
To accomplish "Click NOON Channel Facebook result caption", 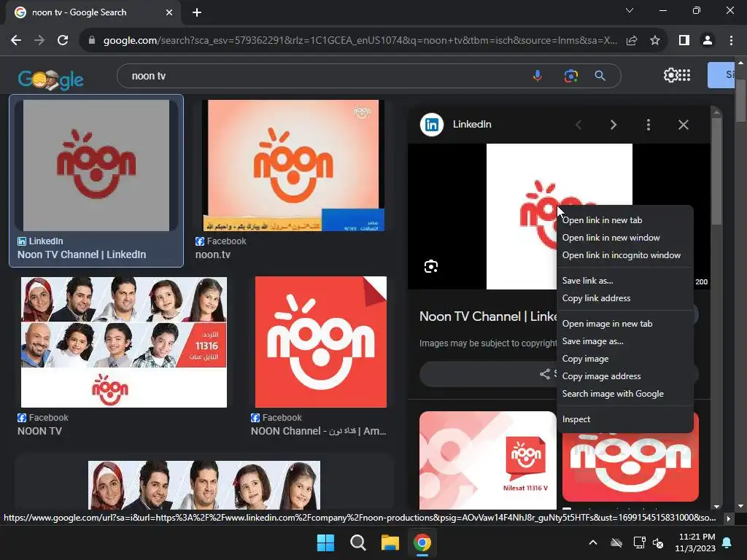I will 318,431.
